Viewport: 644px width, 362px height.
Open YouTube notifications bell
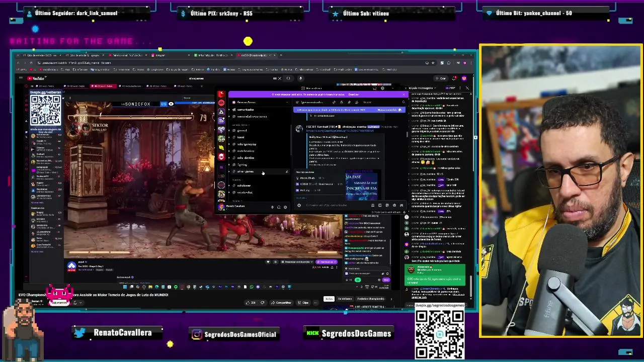point(454,78)
